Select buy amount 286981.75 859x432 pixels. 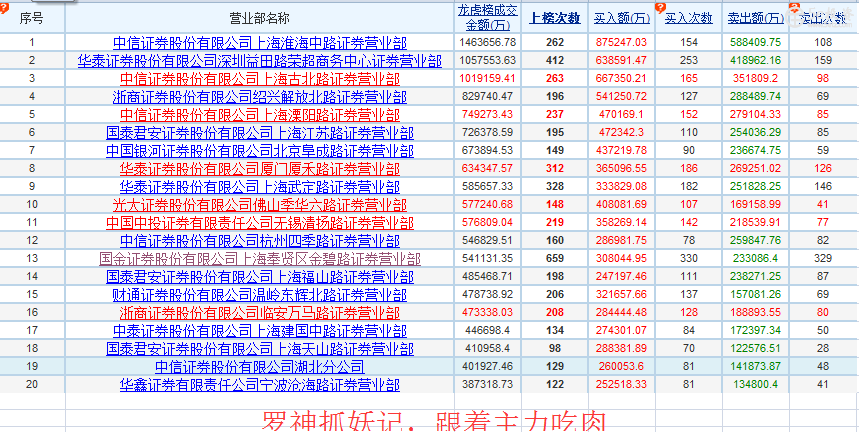pos(622,241)
